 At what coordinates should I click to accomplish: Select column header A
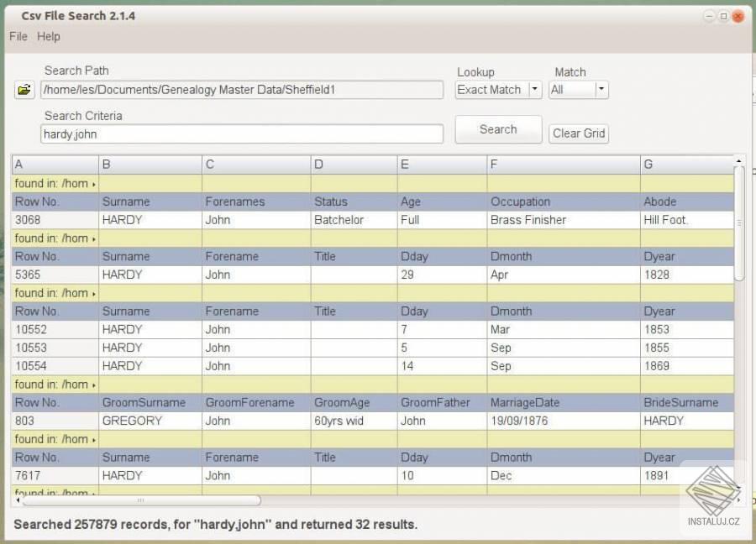tap(55, 165)
